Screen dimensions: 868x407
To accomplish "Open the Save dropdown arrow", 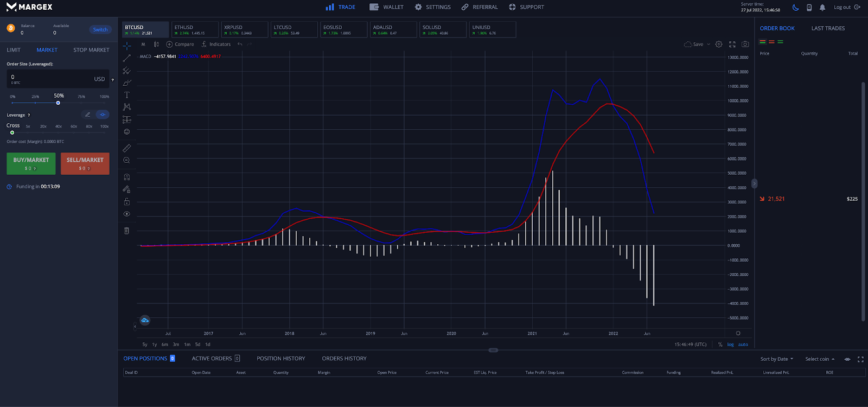I will point(709,44).
